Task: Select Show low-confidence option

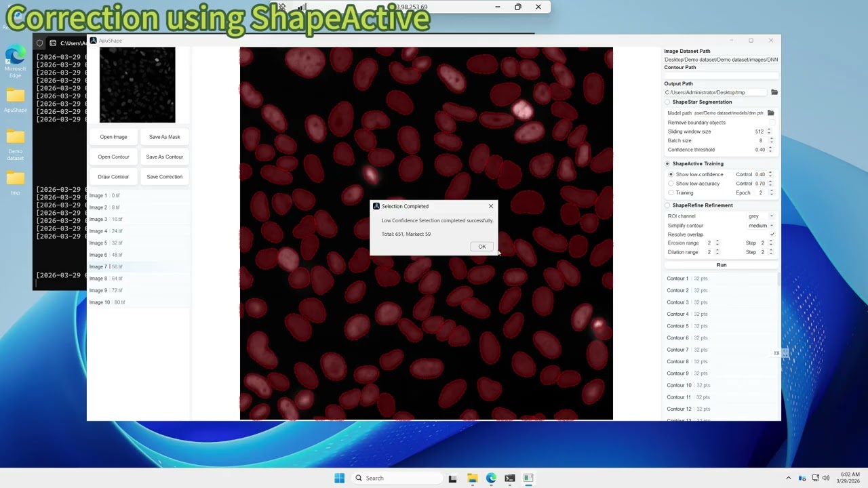Action: pos(671,175)
